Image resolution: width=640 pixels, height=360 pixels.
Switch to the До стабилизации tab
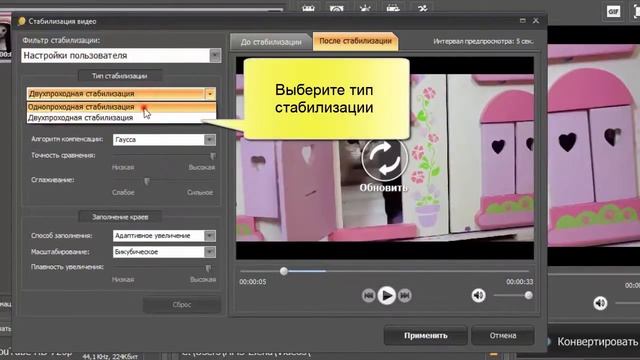(x=271, y=42)
